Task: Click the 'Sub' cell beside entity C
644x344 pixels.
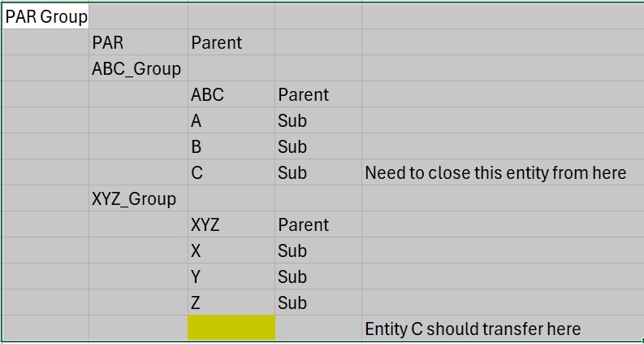Action: click(318, 172)
